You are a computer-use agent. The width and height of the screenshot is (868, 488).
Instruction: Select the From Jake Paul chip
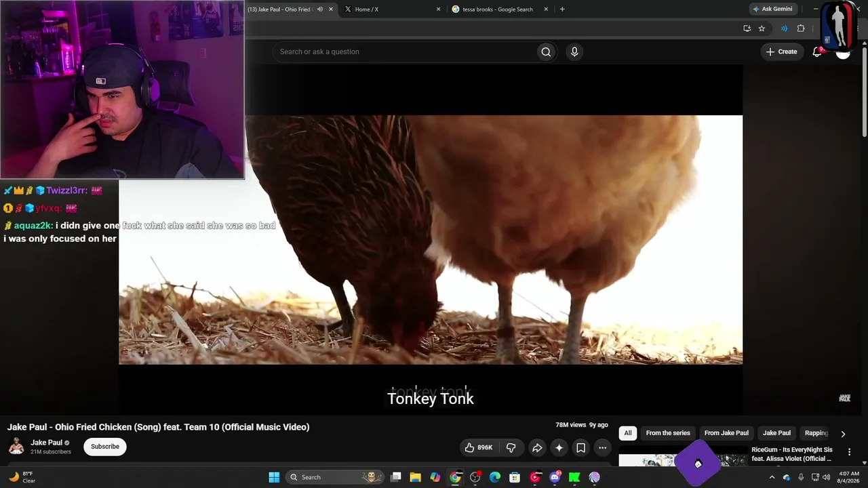click(x=726, y=433)
